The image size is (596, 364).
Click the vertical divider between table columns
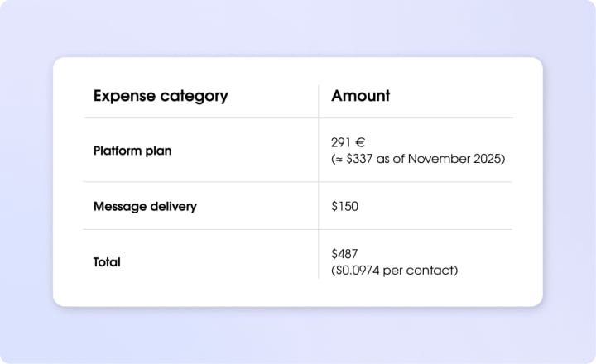(319, 182)
